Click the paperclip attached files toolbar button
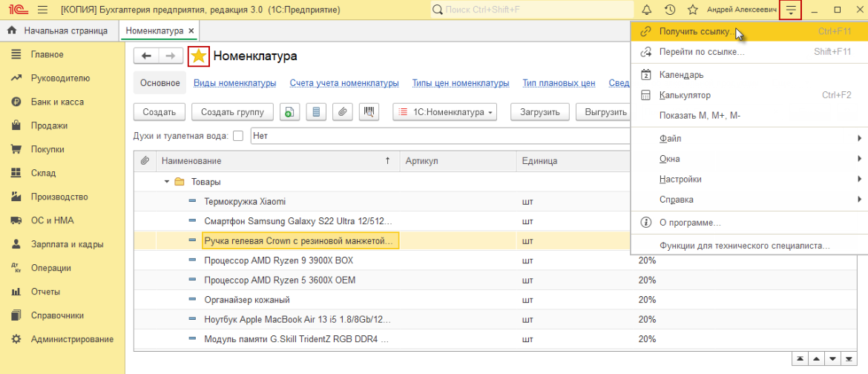 click(342, 112)
